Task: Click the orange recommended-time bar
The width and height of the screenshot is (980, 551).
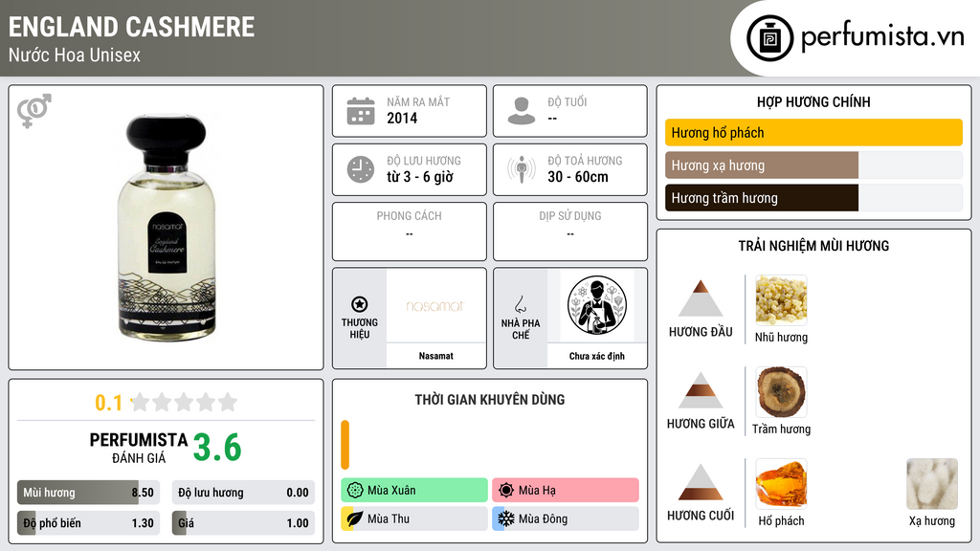Action: click(345, 445)
